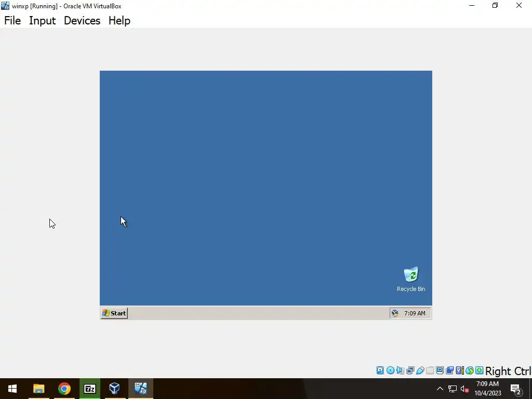
Task: Restore down the VirtualBox window
Action: coord(495,6)
